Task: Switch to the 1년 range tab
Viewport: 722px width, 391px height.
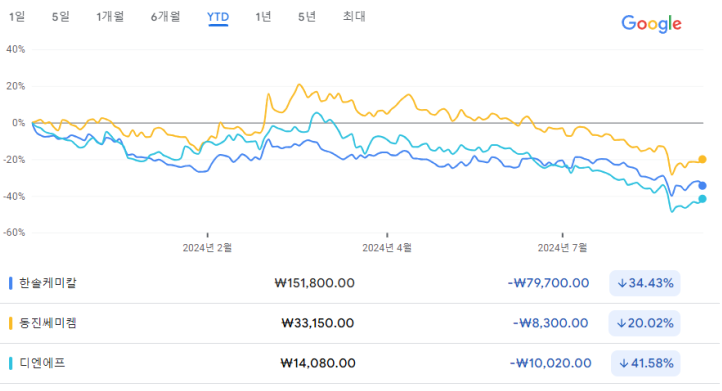Action: click(x=263, y=17)
